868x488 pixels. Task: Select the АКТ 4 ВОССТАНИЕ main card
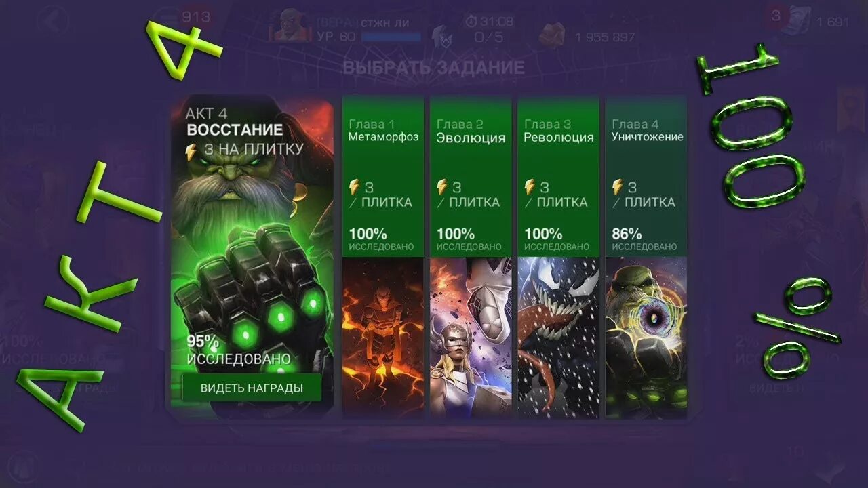(252, 255)
